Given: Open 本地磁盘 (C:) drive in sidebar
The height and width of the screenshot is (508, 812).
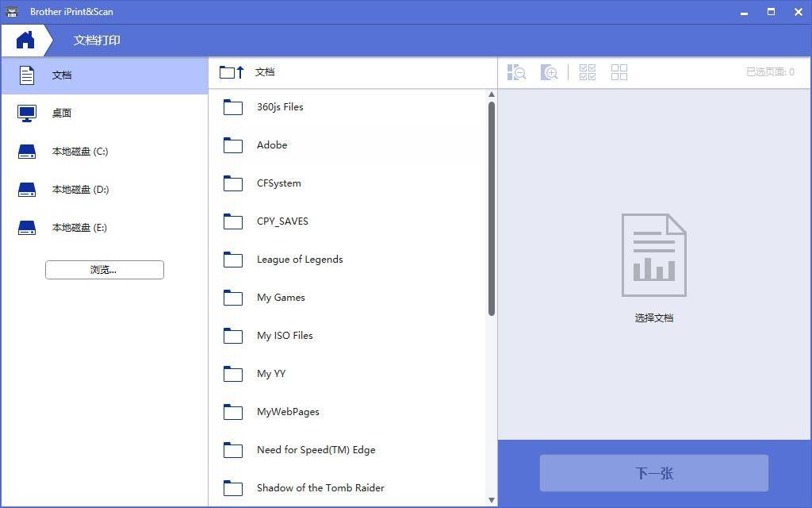Looking at the screenshot, I should click(79, 151).
